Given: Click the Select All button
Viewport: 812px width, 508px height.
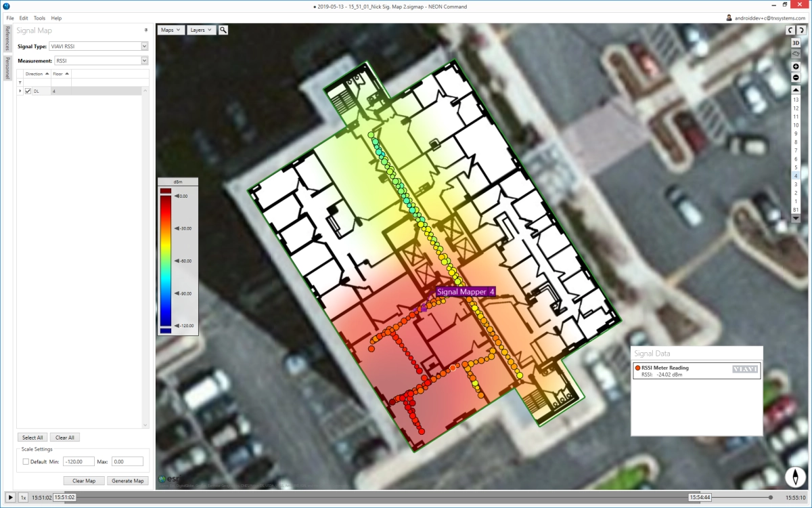Looking at the screenshot, I should 32,438.
